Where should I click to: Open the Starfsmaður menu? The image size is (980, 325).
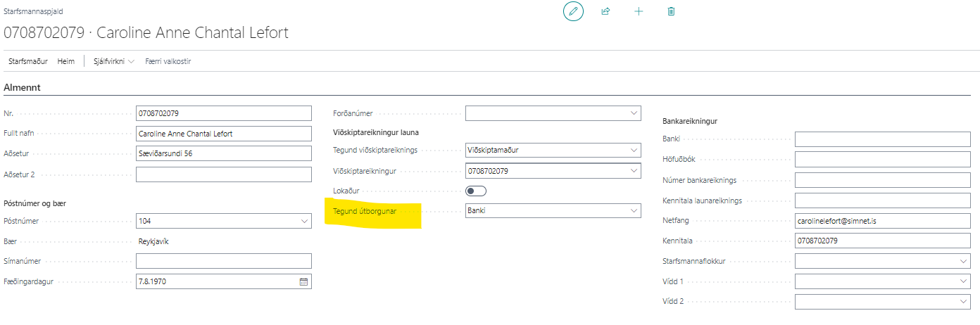(27, 61)
